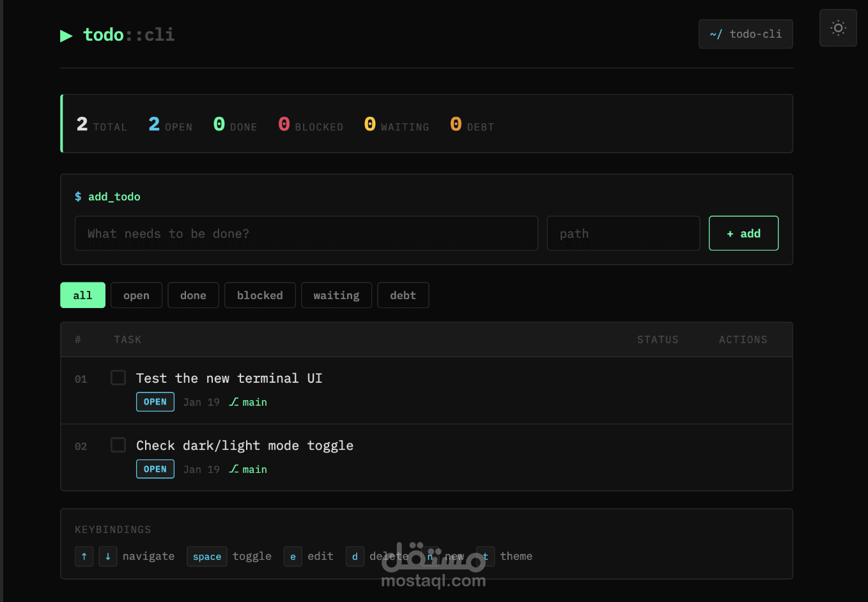Open the '~/ todo-cli' path button

coord(745,34)
